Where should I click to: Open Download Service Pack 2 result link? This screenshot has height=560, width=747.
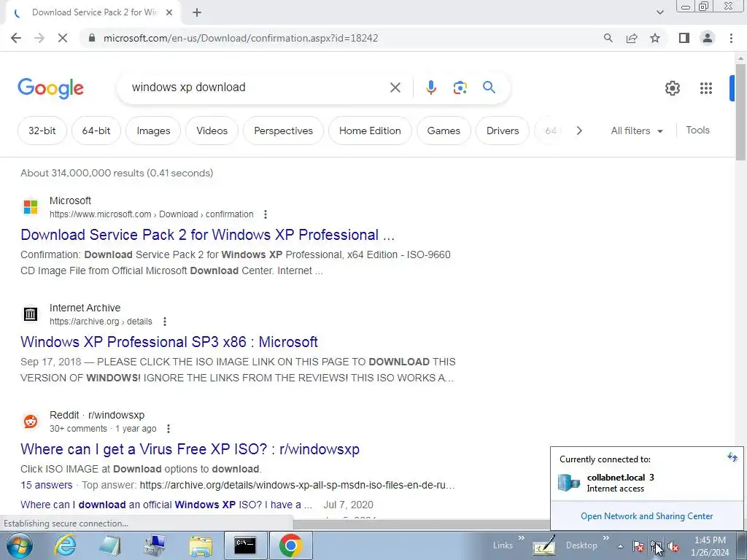tap(208, 235)
